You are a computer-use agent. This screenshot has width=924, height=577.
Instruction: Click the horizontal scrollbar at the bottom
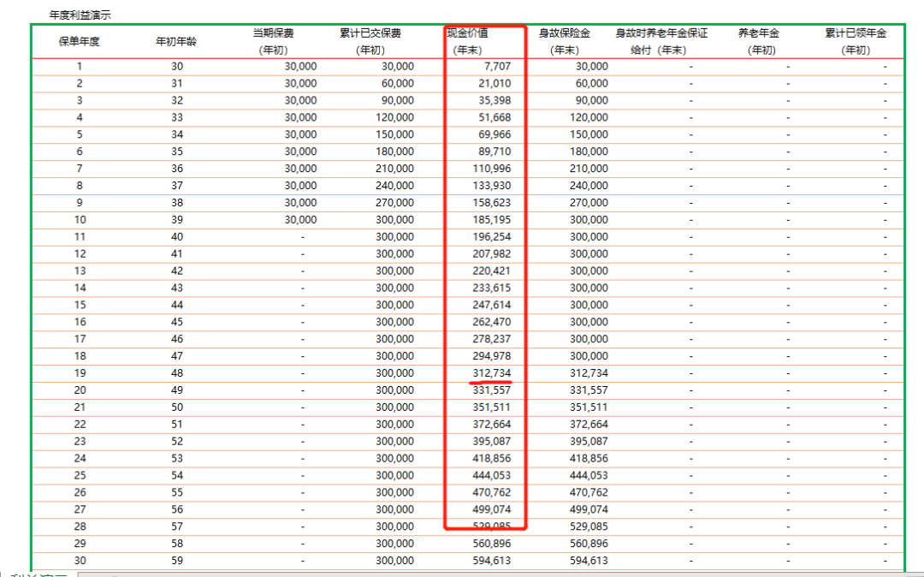click(x=428, y=574)
